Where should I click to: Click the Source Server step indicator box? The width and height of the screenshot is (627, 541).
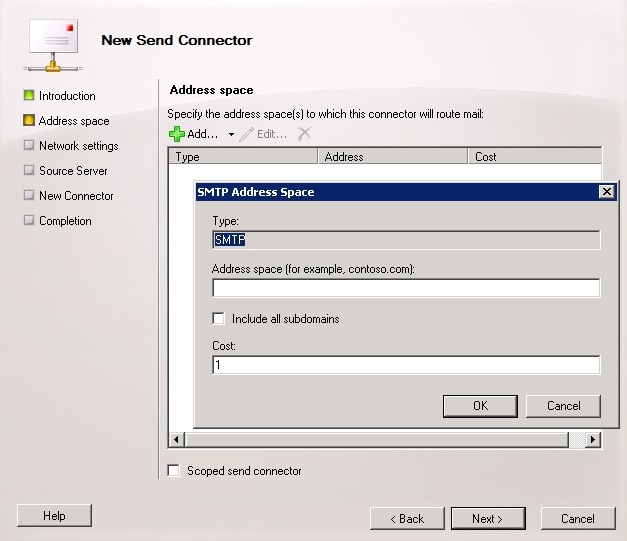(x=29, y=170)
